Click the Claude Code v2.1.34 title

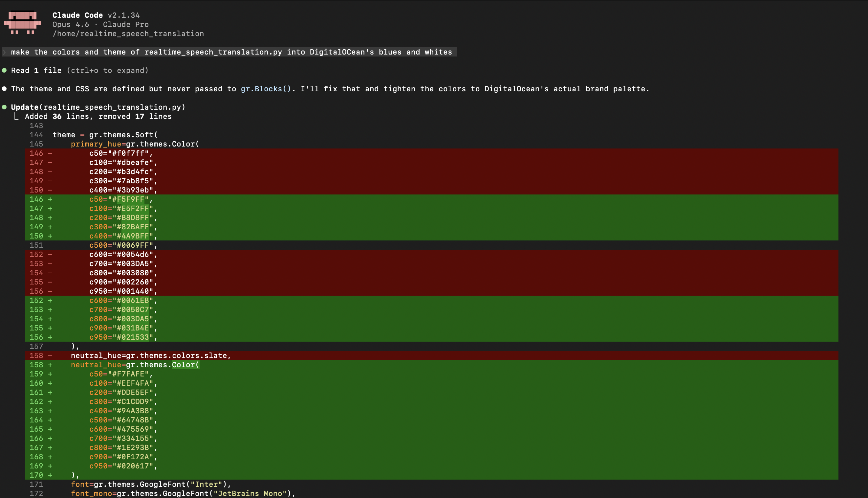96,15
